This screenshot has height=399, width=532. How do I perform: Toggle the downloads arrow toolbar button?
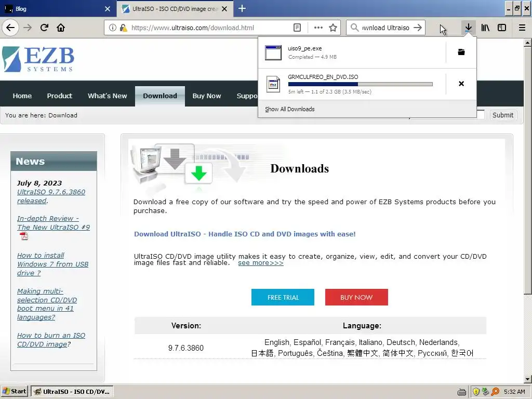point(468,28)
